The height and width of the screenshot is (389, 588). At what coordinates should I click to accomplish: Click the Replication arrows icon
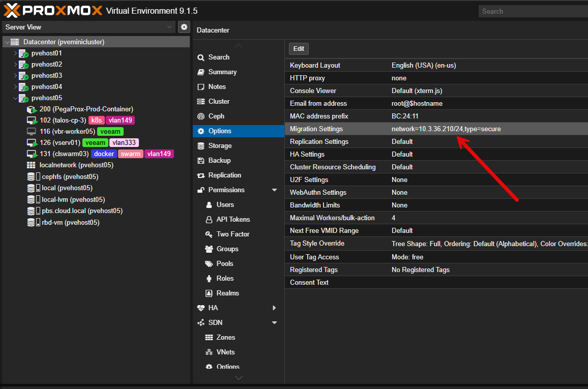coord(201,175)
